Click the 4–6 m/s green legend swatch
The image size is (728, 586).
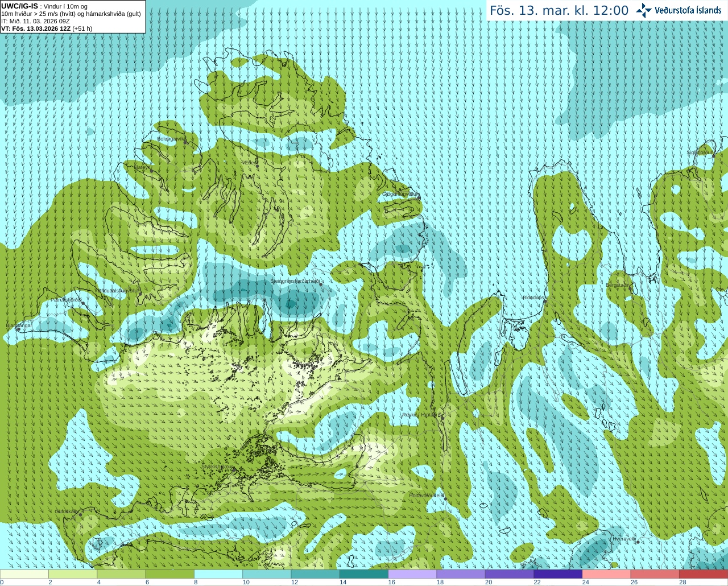click(121, 574)
